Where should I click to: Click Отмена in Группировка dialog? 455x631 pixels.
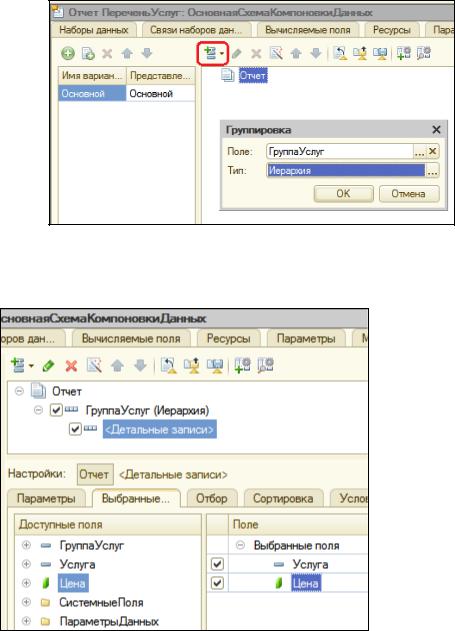click(x=409, y=194)
